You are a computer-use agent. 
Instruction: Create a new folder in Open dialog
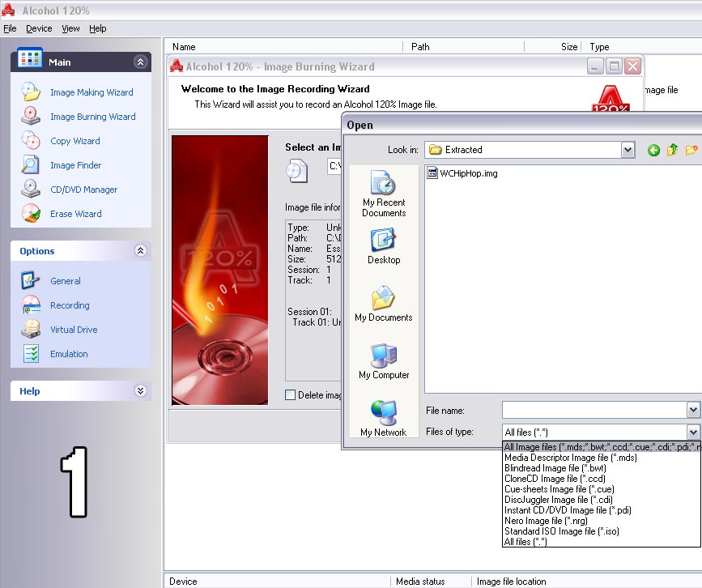(691, 150)
